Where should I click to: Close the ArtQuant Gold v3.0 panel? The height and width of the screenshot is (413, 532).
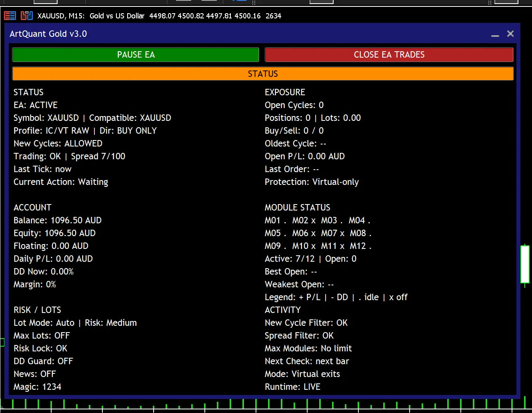tap(510, 34)
